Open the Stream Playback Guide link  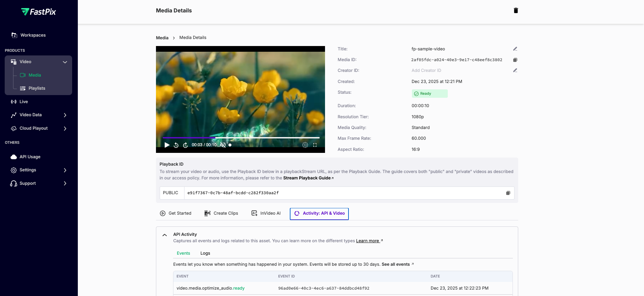click(x=308, y=178)
